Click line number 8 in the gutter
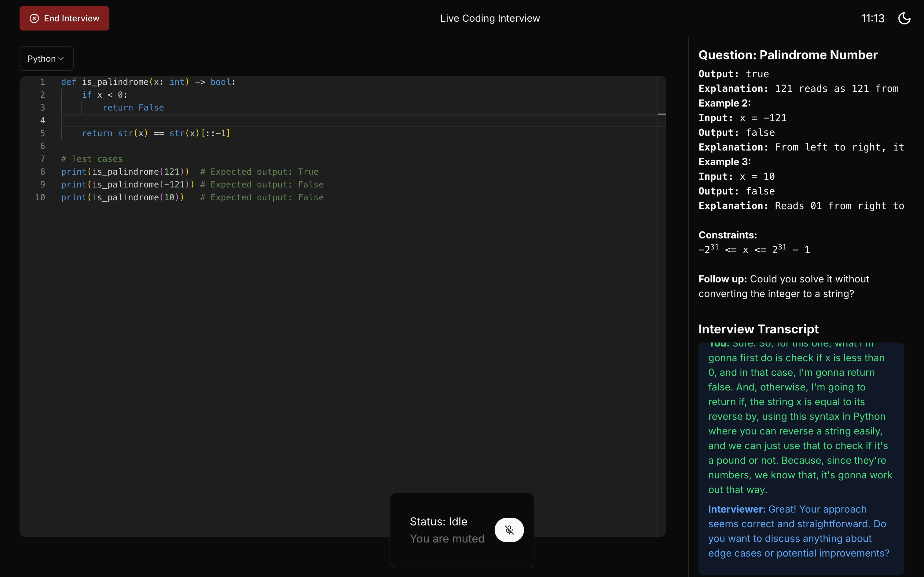 (42, 172)
